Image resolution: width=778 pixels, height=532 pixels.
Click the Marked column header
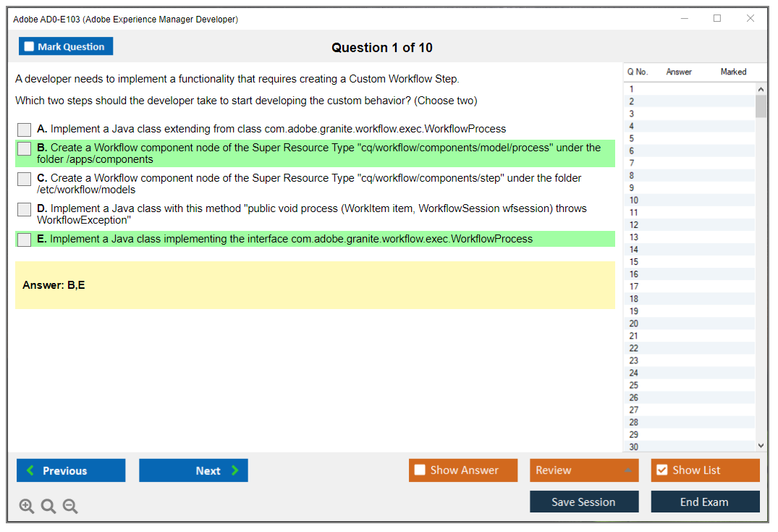(x=733, y=72)
